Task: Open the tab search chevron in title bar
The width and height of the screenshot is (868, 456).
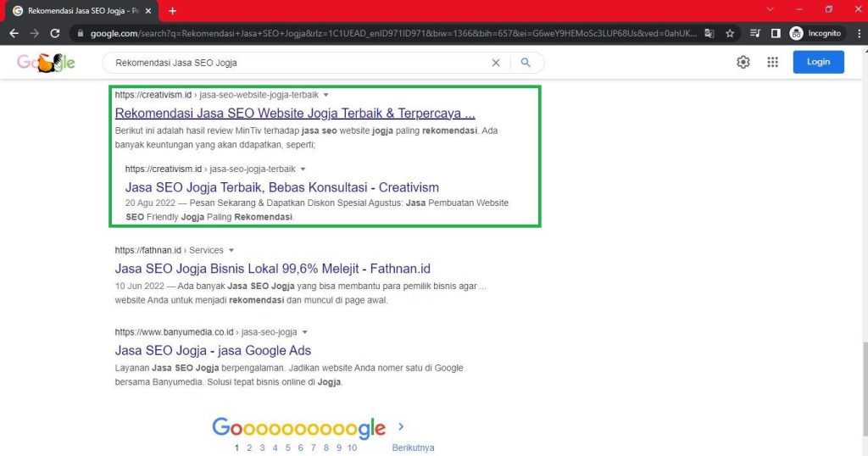Action: 770,9
